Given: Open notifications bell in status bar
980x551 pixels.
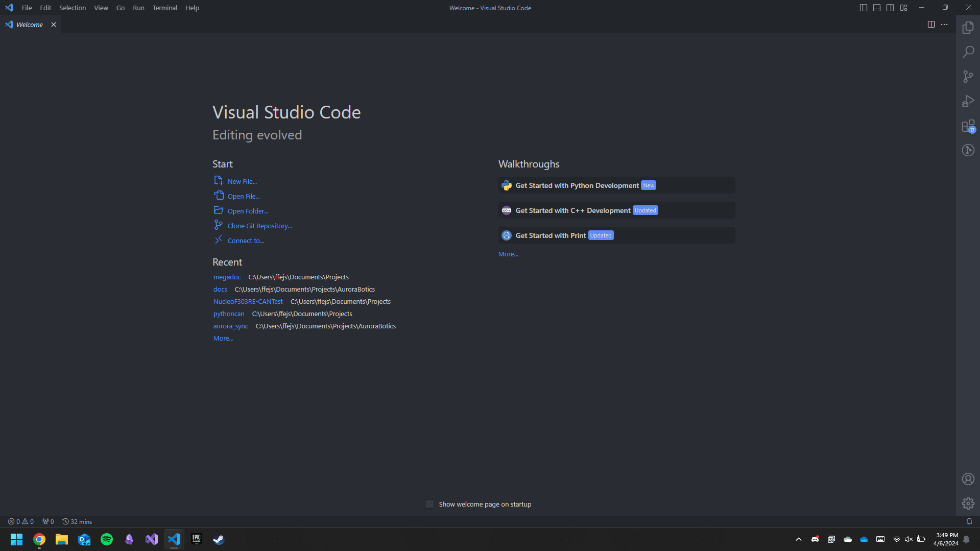Looking at the screenshot, I should click(969, 521).
